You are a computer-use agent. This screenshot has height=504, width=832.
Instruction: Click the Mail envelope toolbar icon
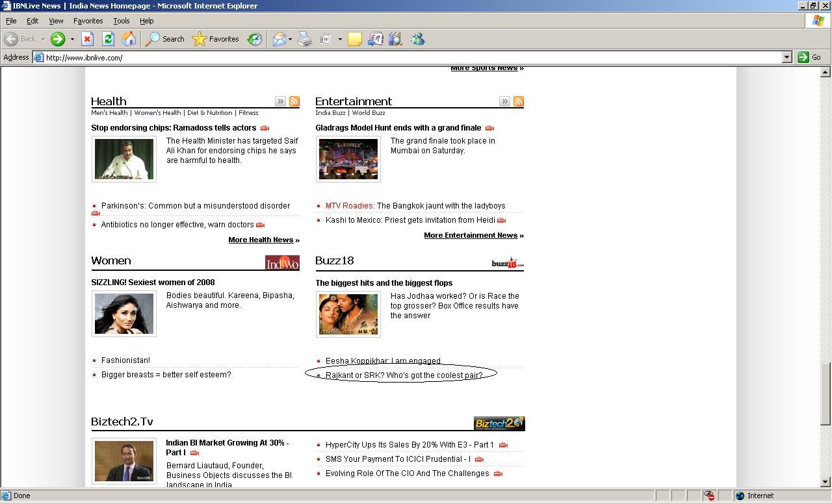(x=279, y=39)
